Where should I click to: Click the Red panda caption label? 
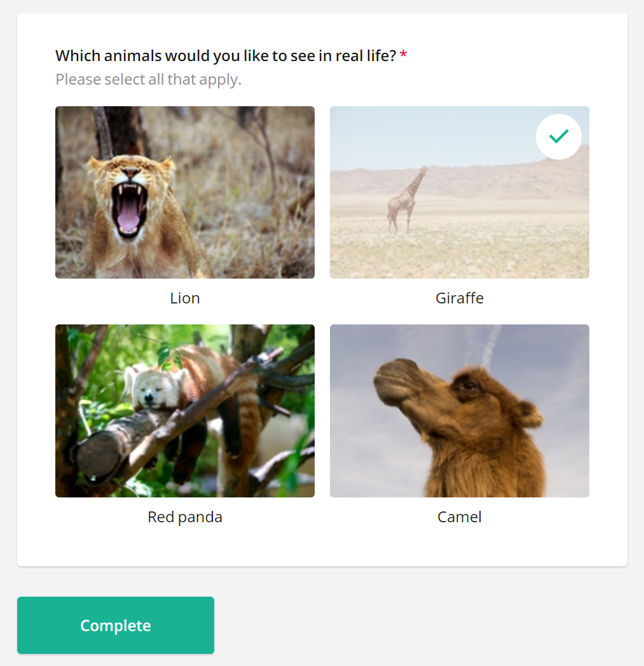tap(184, 517)
